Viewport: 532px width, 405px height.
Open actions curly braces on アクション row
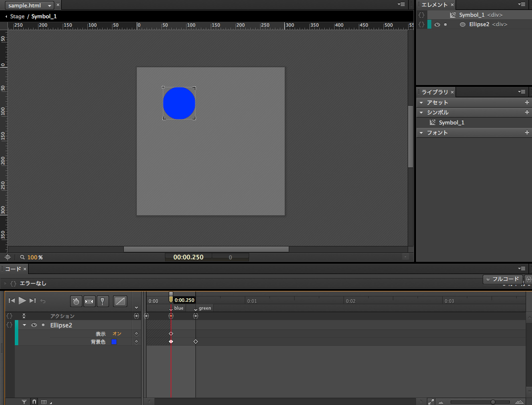[x=9, y=316]
